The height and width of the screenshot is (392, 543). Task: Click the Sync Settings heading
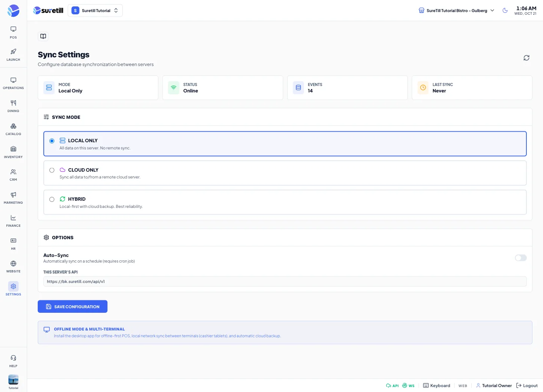tap(63, 55)
